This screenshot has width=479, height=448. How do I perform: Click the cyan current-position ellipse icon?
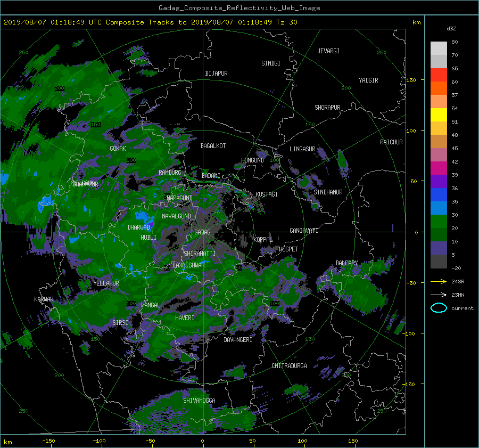pos(439,308)
